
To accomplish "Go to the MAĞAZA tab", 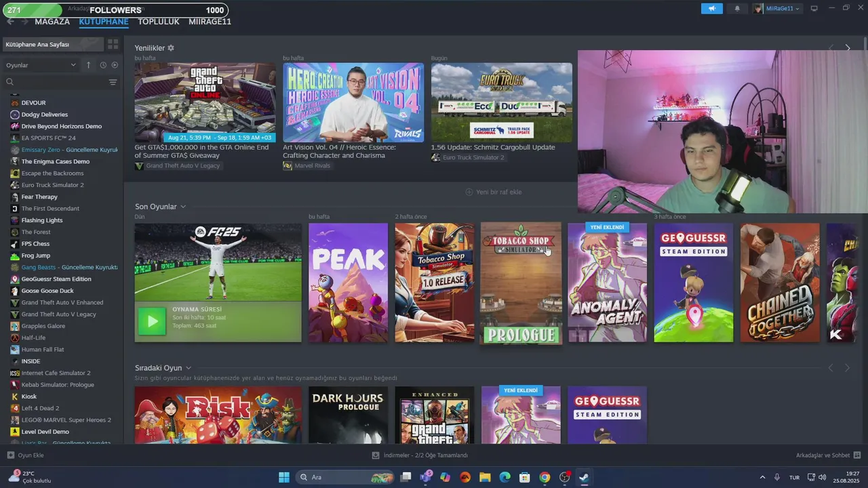I will click(52, 22).
